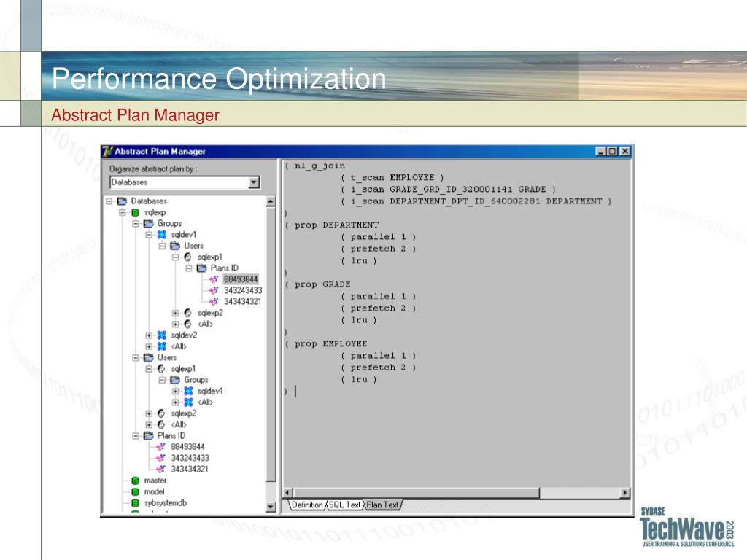Click the sqlexp database cylinder icon

[135, 212]
